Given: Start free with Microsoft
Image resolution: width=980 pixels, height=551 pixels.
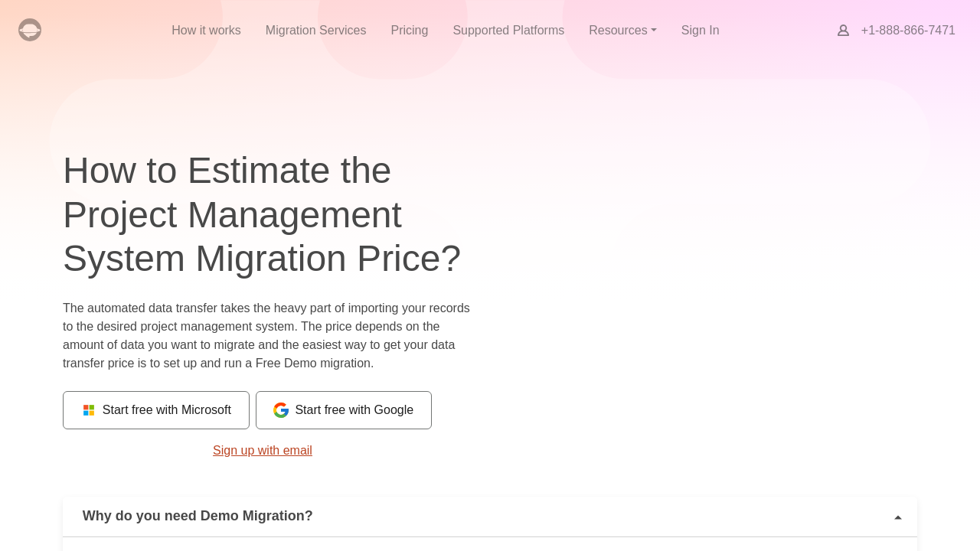Looking at the screenshot, I should tap(156, 410).
